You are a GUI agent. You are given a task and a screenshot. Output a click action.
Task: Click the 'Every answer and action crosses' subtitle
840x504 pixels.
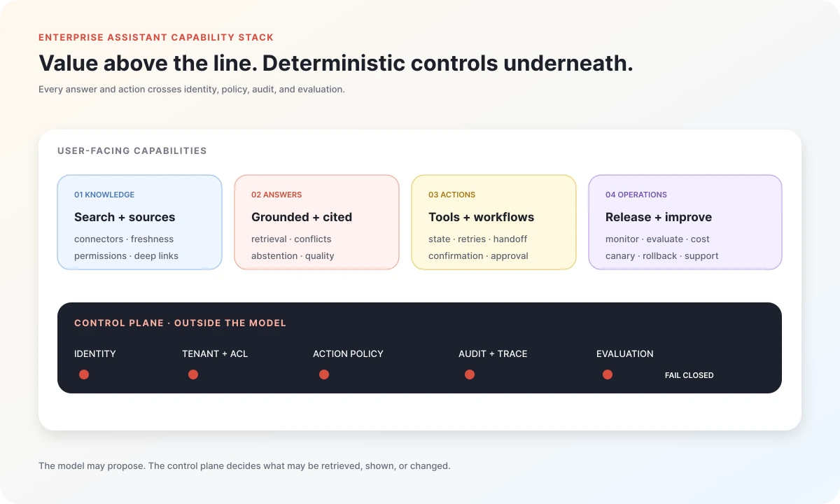(x=192, y=90)
